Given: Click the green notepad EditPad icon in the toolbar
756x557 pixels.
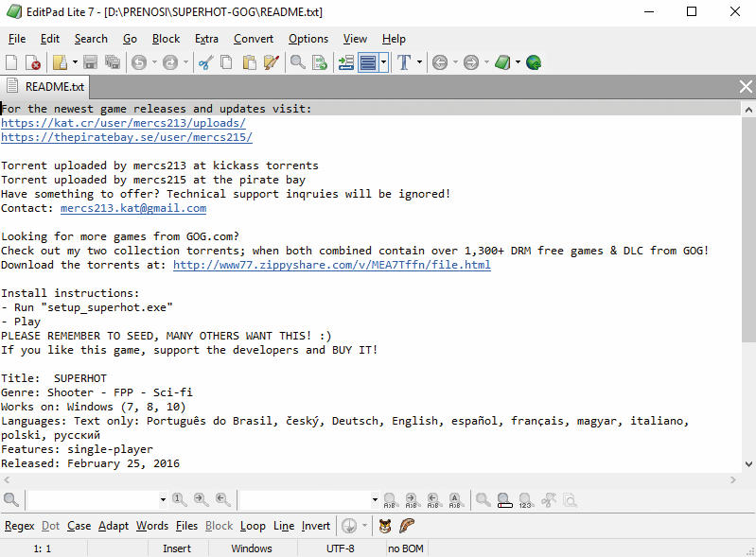Looking at the screenshot, I should tap(502, 62).
